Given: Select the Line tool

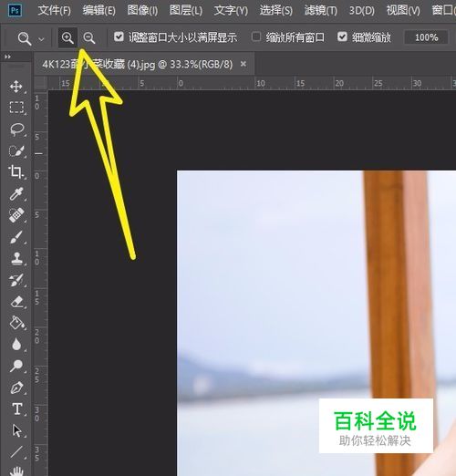Looking at the screenshot, I should click(16, 451).
